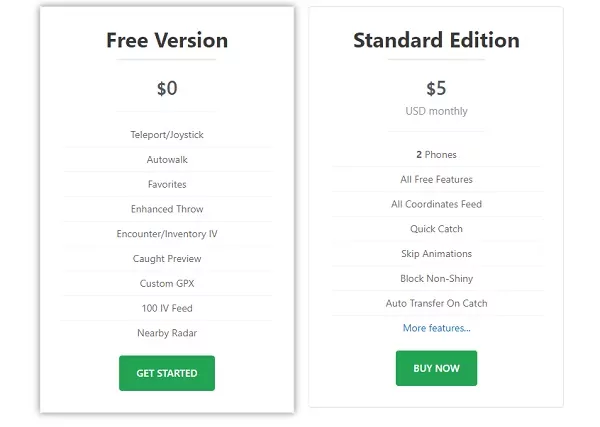Open the More features... link
The height and width of the screenshot is (427, 600).
437,328
